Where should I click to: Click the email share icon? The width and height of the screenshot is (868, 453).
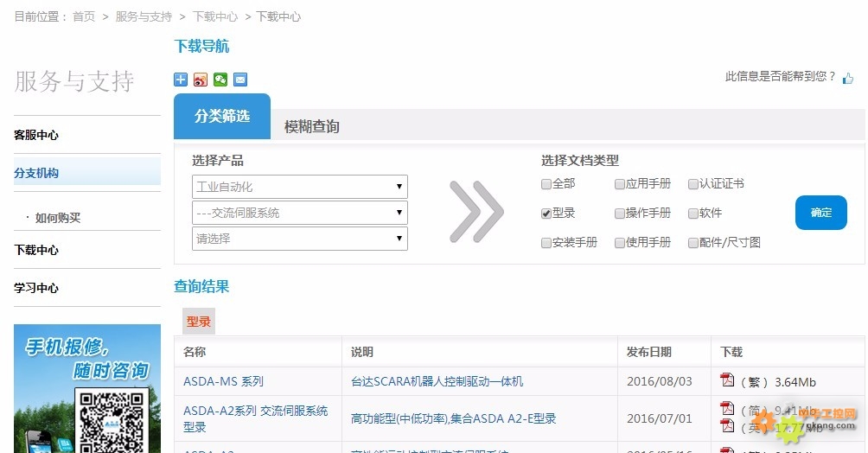pyautogui.click(x=240, y=80)
